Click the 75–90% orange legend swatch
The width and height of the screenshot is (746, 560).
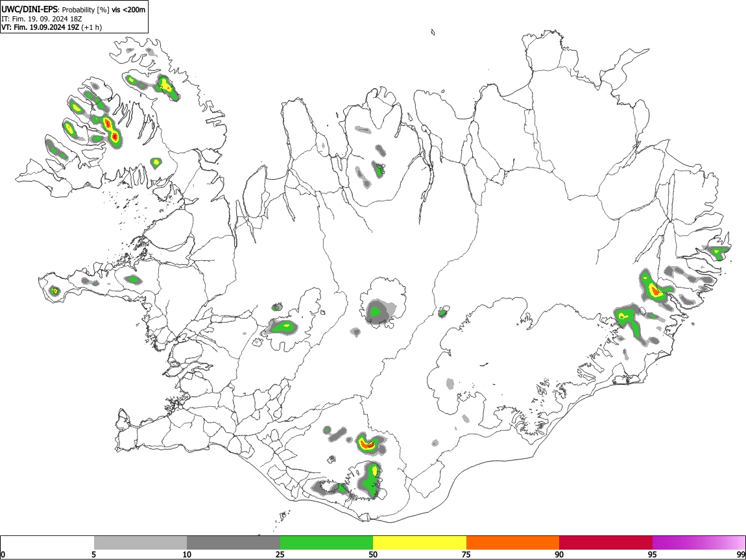tap(512, 543)
